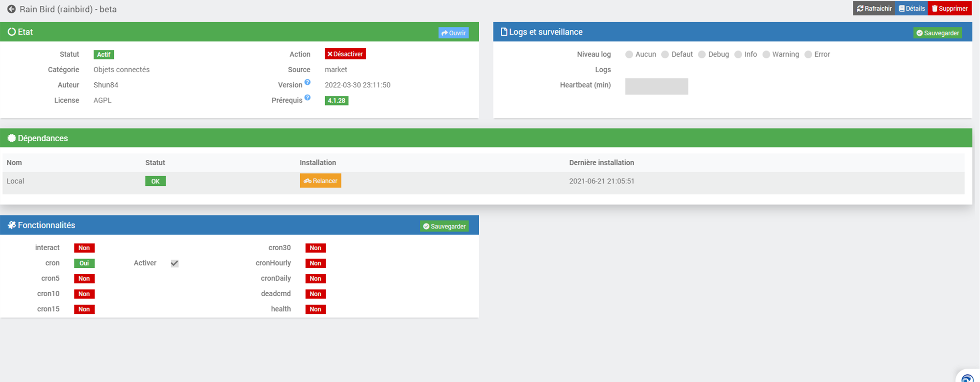The image size is (980, 382).
Task: Click the Non badge next to cron5
Action: 84,279
